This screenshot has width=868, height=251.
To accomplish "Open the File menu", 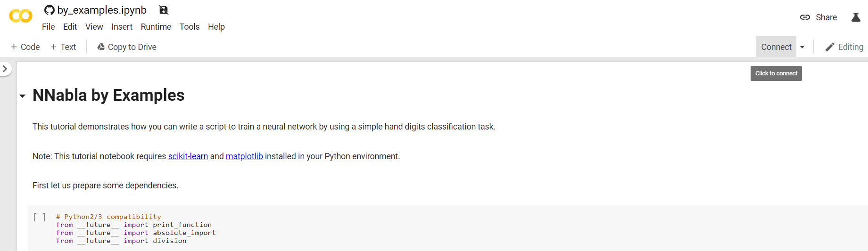I will pyautogui.click(x=48, y=27).
